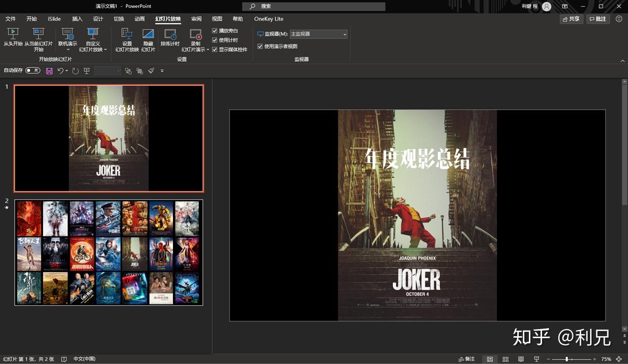Switch to the OneKey Lite tab
Image resolution: width=628 pixels, height=364 pixels.
click(x=268, y=19)
